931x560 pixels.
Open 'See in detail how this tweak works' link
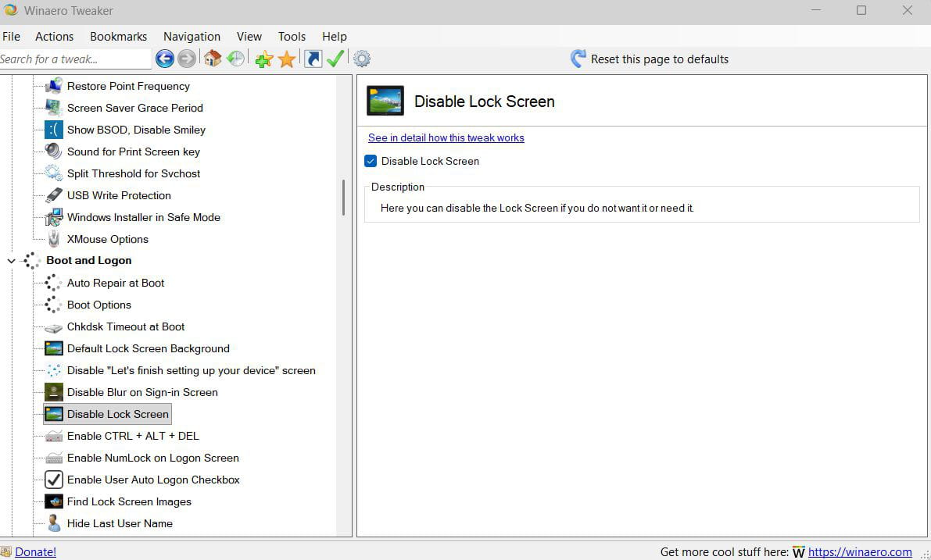(x=446, y=137)
